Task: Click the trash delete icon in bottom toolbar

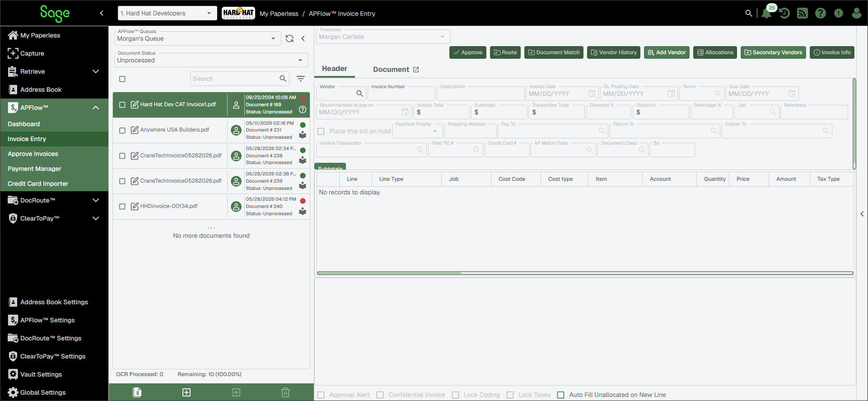Action: (285, 392)
